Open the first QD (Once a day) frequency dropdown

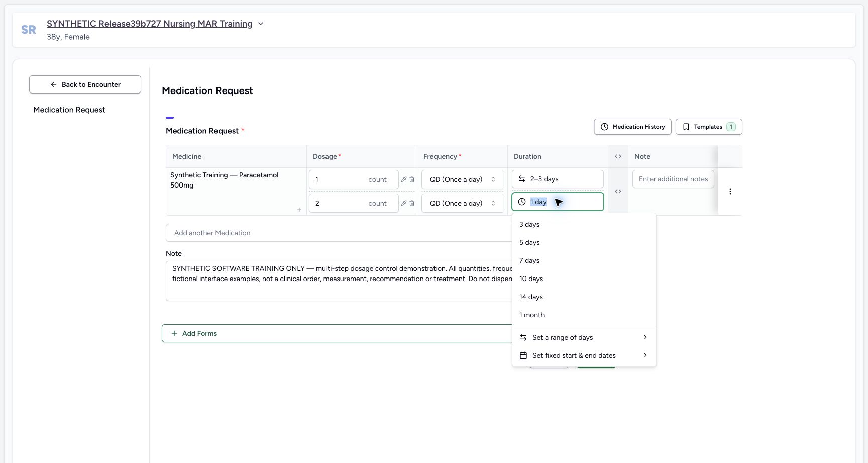[462, 179]
